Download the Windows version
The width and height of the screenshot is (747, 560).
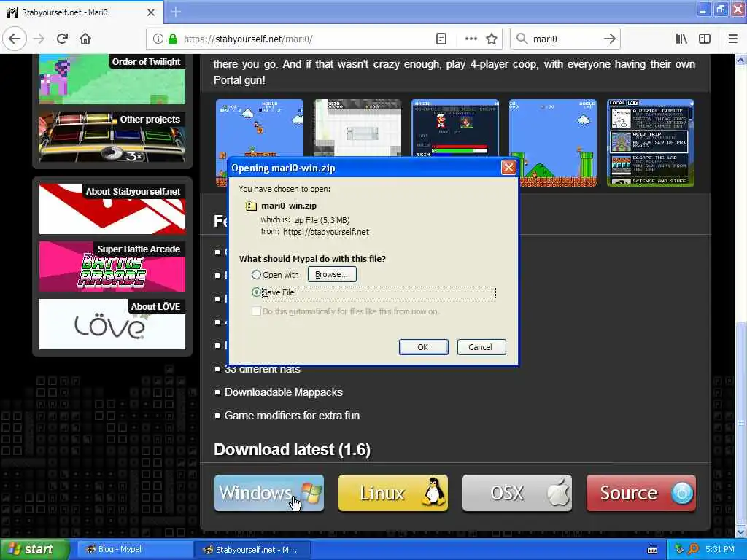[x=269, y=493]
